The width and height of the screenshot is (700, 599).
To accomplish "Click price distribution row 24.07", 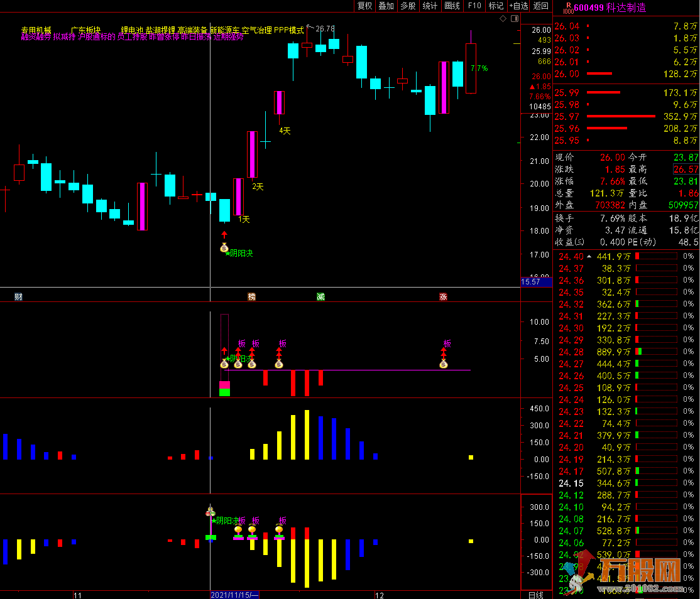I will 626,531.
